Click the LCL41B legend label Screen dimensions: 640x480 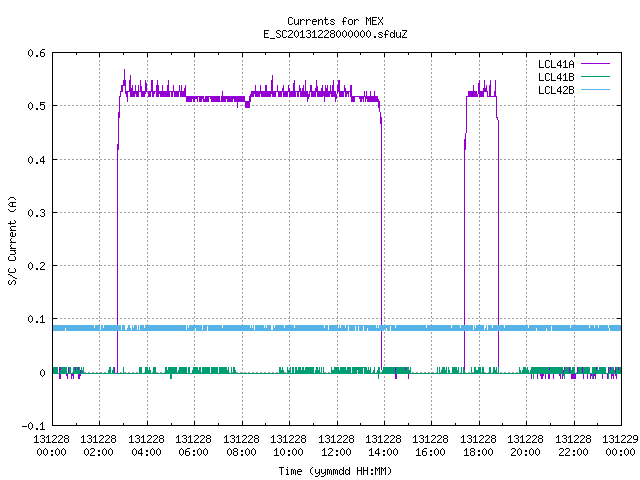tap(556, 77)
